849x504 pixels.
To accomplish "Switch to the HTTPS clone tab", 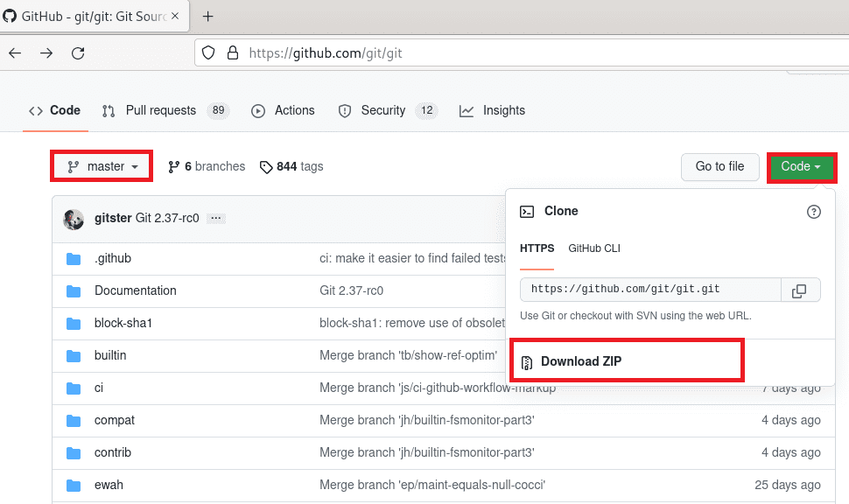I will (x=537, y=248).
